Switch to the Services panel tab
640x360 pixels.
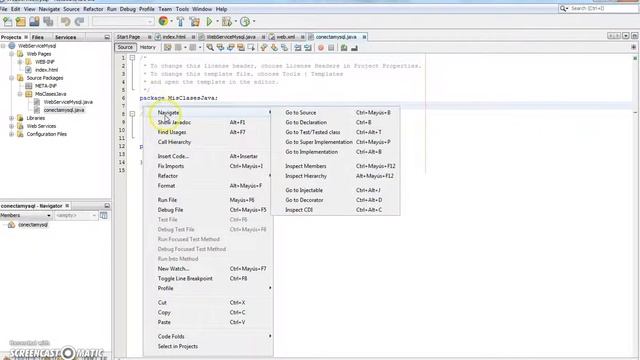[x=65, y=37]
